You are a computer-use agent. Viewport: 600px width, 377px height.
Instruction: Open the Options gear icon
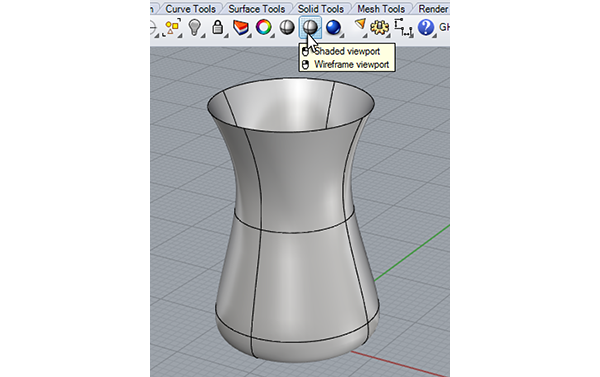tap(379, 28)
